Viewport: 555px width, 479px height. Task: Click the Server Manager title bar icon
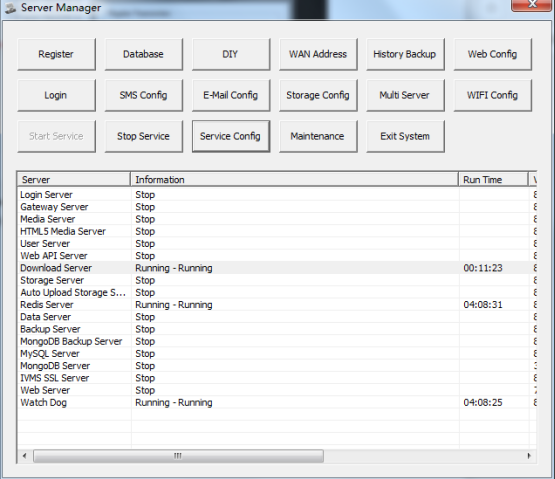pyautogui.click(x=11, y=8)
